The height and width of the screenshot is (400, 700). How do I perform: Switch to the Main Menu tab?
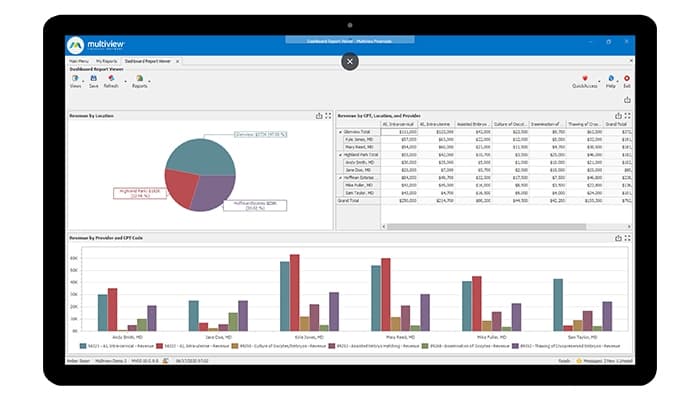point(79,61)
